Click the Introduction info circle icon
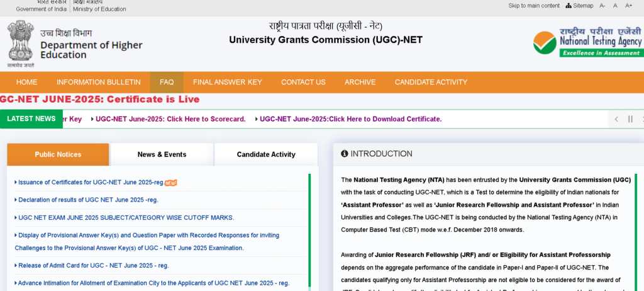This screenshot has height=291, width=644. (345, 154)
